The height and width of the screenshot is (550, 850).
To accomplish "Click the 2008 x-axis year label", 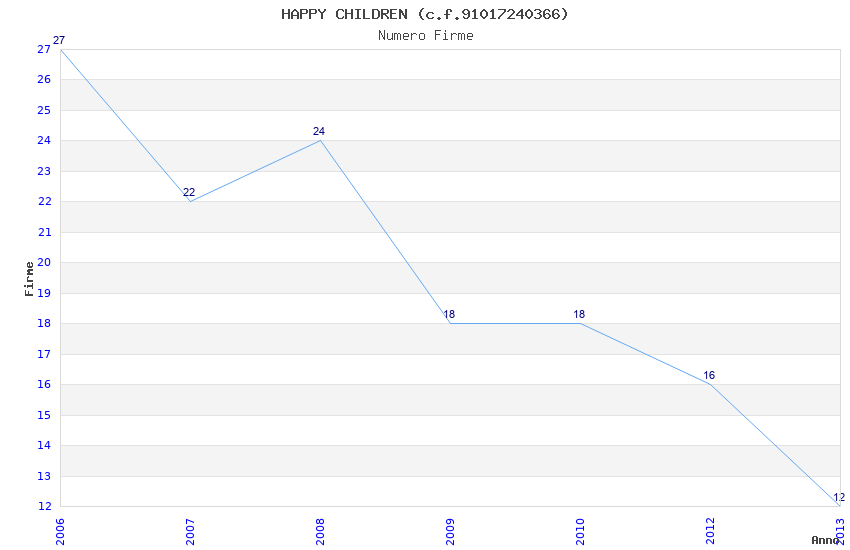I will click(320, 532).
